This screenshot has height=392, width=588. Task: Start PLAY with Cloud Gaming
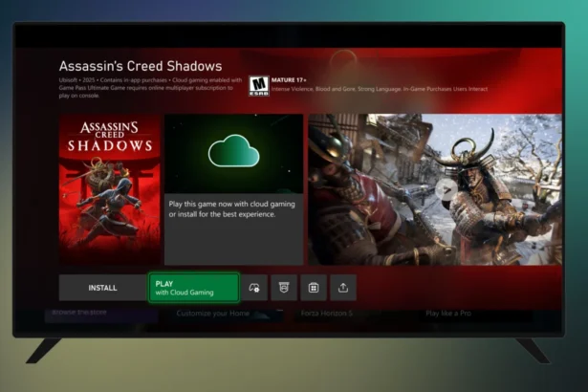pyautogui.click(x=194, y=288)
